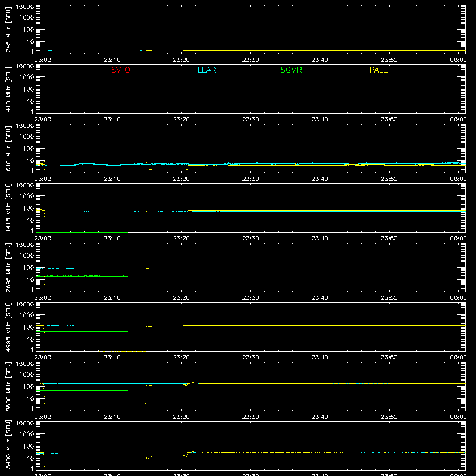This screenshot has width=476, height=476.
Task: Click the 1000 y-tick of the 610 MHz panel
Action: point(27,136)
